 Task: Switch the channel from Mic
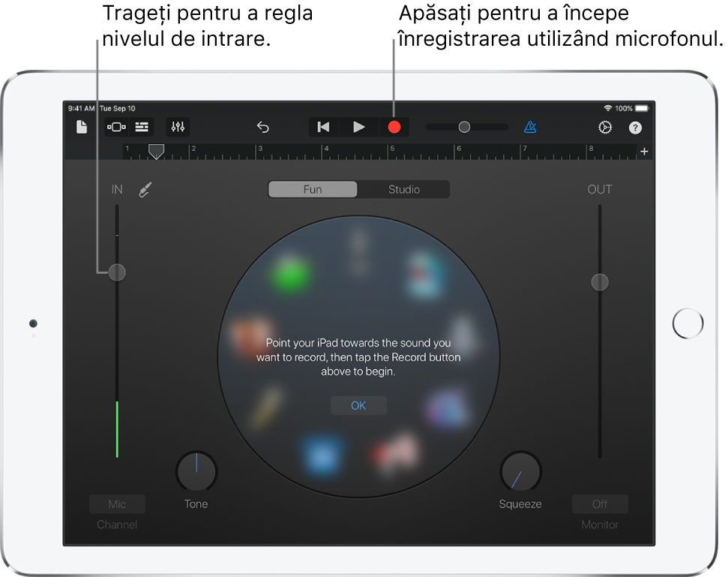(x=117, y=503)
